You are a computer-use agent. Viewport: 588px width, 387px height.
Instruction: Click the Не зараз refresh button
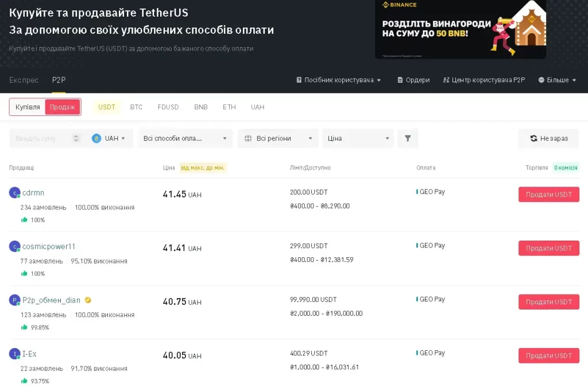(548, 138)
